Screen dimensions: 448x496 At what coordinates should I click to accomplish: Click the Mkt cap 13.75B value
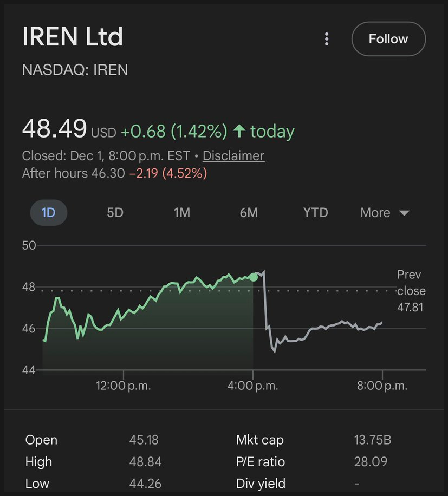(x=372, y=440)
